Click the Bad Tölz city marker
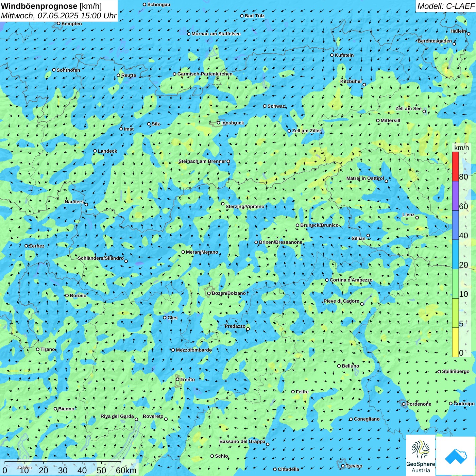The height and width of the screenshot is (476, 476). coord(242,16)
